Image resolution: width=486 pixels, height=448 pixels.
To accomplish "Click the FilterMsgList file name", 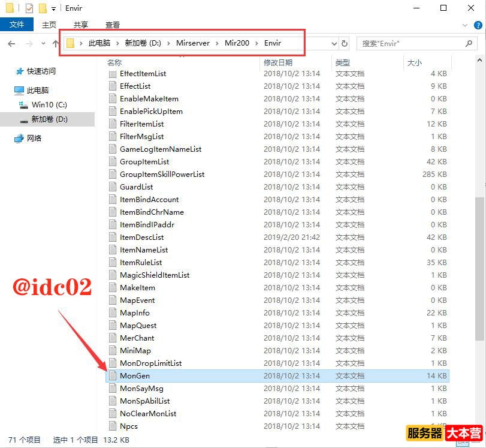I will (x=141, y=137).
